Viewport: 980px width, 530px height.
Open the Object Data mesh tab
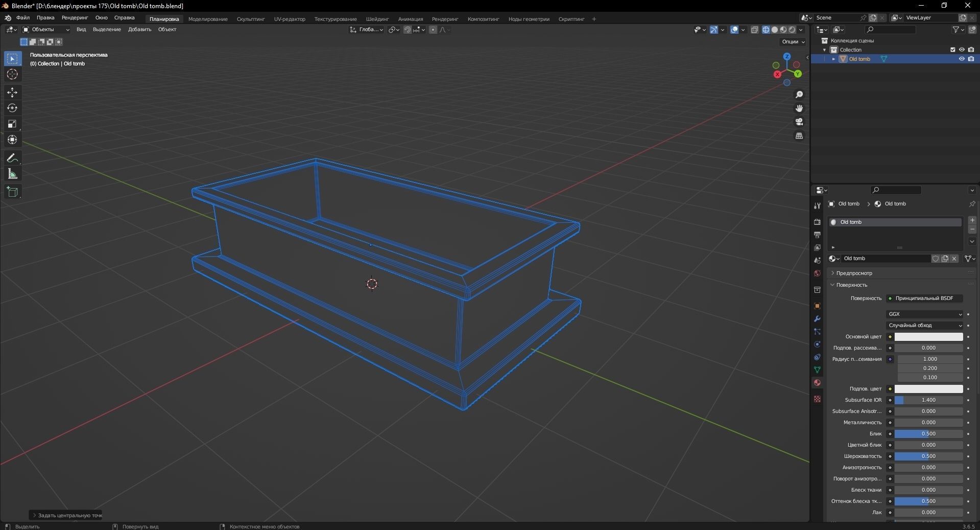(817, 370)
